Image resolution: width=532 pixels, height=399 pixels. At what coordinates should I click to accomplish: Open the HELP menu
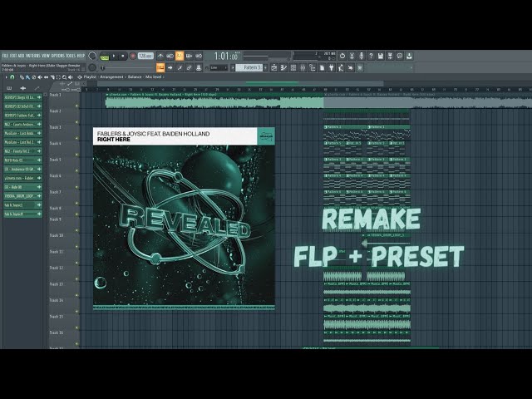(81, 56)
